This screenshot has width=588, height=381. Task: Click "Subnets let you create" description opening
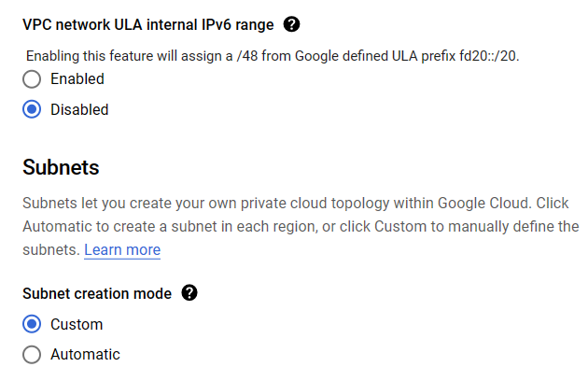click(x=95, y=203)
